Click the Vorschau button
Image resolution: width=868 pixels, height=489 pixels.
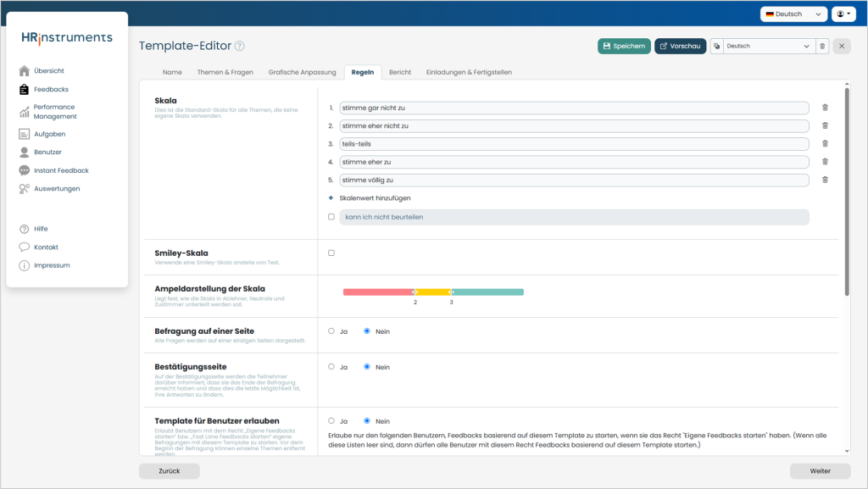[x=681, y=46]
